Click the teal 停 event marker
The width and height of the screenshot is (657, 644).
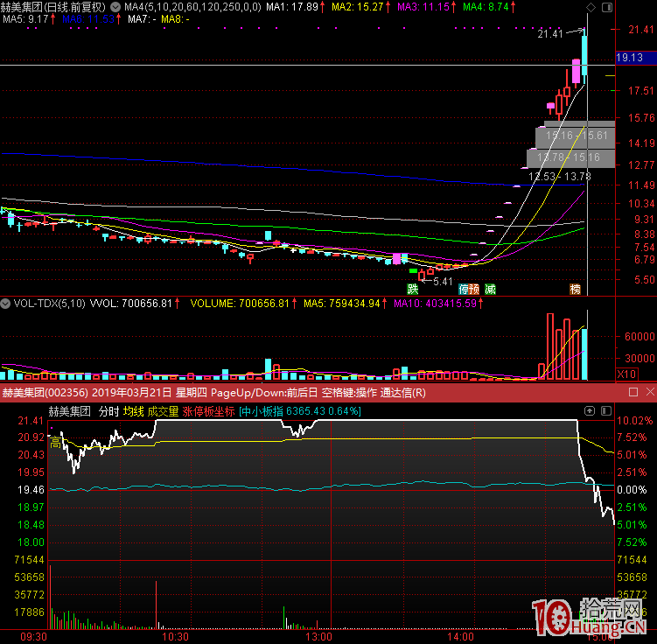(464, 289)
